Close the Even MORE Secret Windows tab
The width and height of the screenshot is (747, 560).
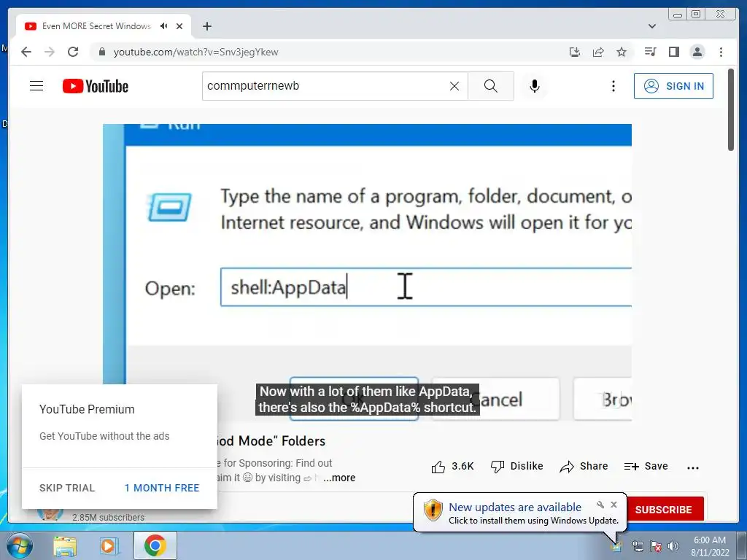pyautogui.click(x=179, y=26)
